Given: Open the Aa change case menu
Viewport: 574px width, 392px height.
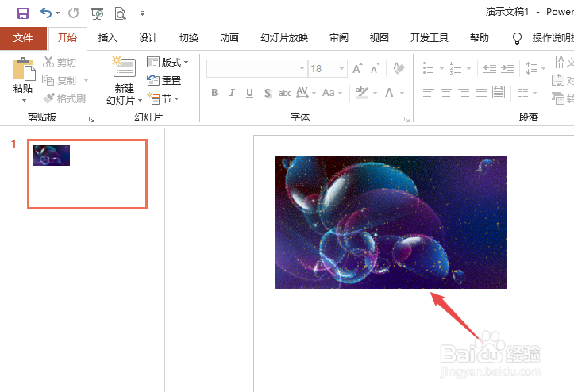Looking at the screenshot, I should point(332,93).
